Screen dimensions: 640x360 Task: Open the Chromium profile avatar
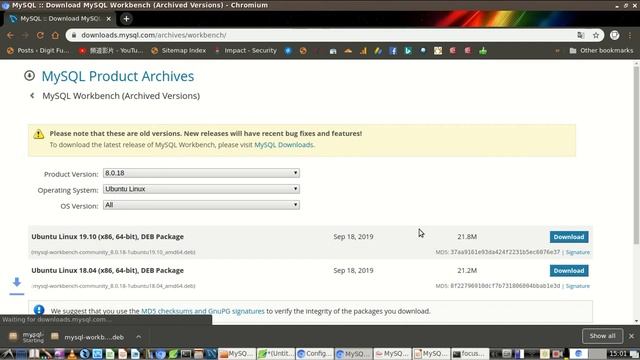pos(614,36)
